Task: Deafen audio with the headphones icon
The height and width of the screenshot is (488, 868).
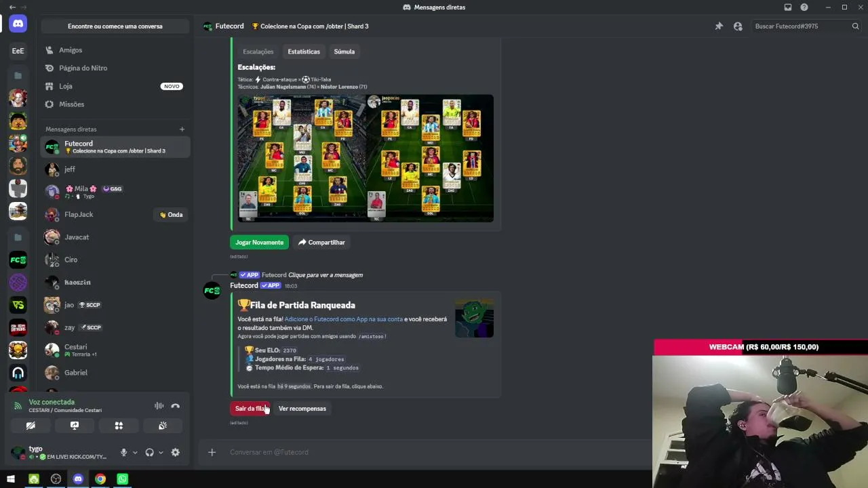Action: point(149,453)
